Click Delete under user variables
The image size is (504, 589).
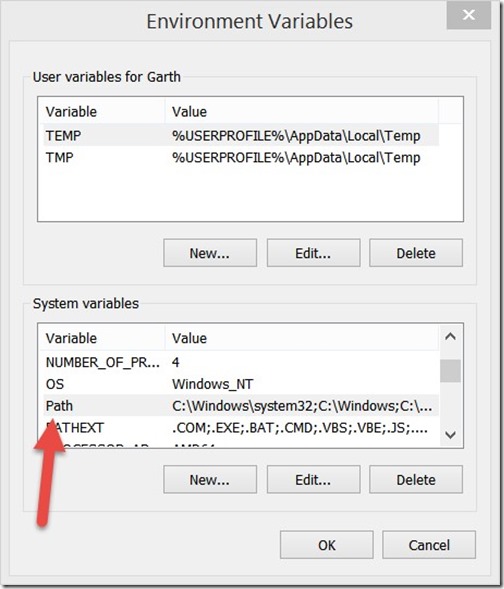416,253
